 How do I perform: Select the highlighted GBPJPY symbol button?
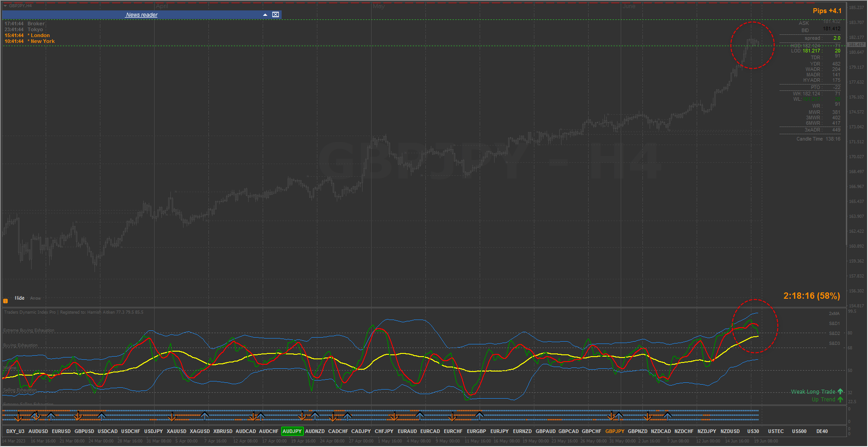615,431
